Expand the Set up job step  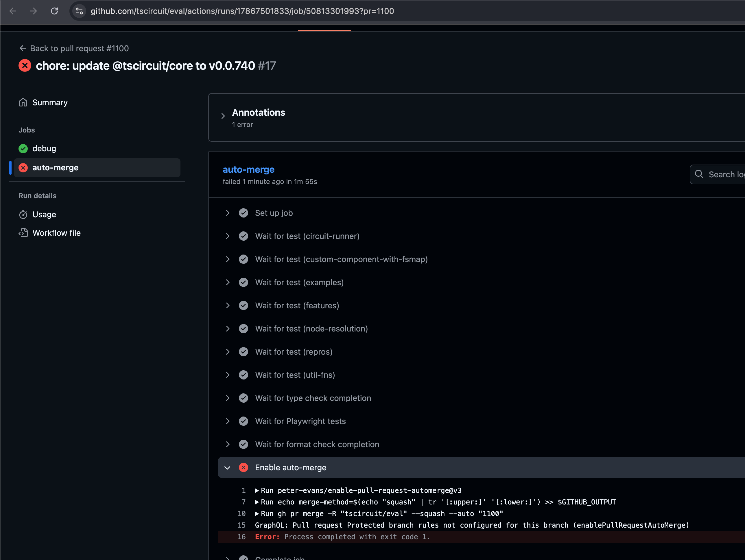pyautogui.click(x=228, y=213)
